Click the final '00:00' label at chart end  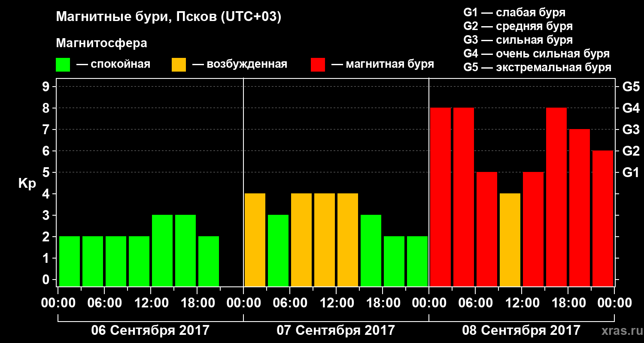coord(614,303)
